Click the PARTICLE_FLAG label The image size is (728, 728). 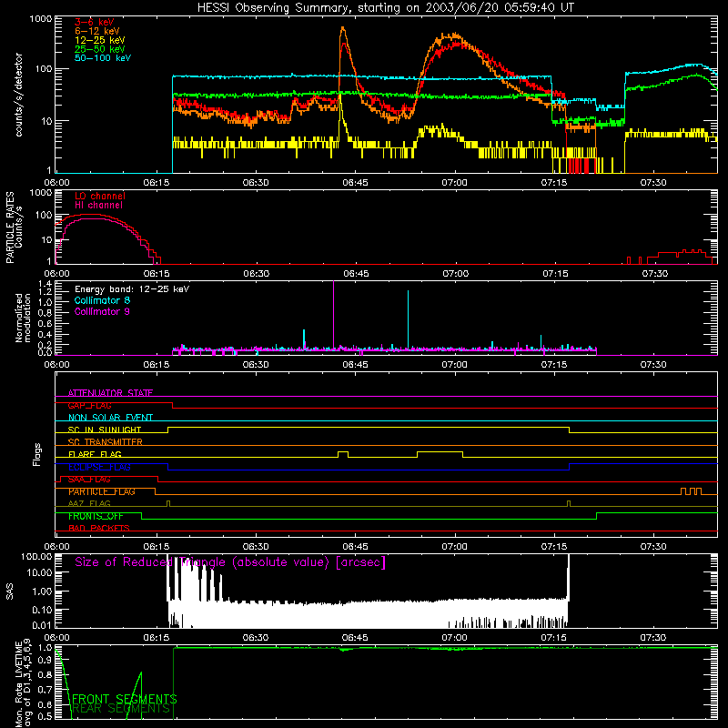pyautogui.click(x=102, y=491)
